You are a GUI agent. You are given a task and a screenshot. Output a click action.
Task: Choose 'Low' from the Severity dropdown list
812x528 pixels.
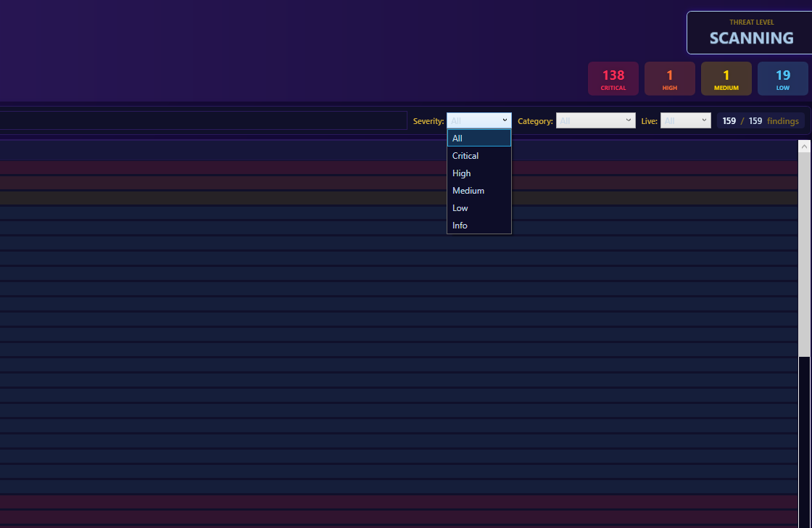click(479, 207)
